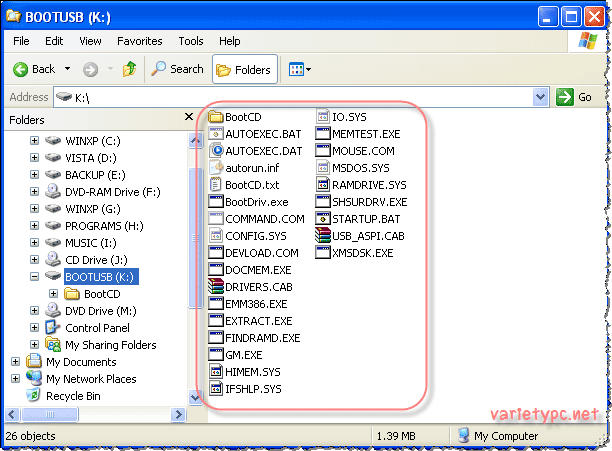Select XMSDSK.EXE file icon
This screenshot has width=612, height=451.
tap(322, 252)
